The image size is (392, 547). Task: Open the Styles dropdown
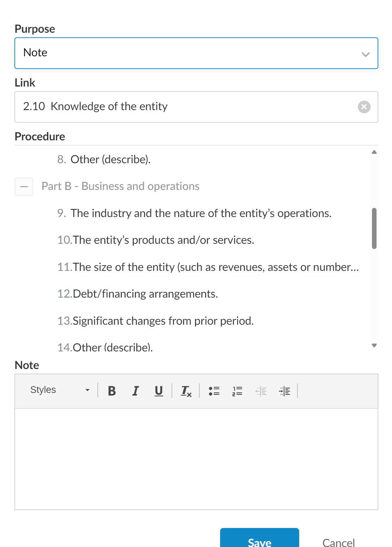tap(60, 390)
